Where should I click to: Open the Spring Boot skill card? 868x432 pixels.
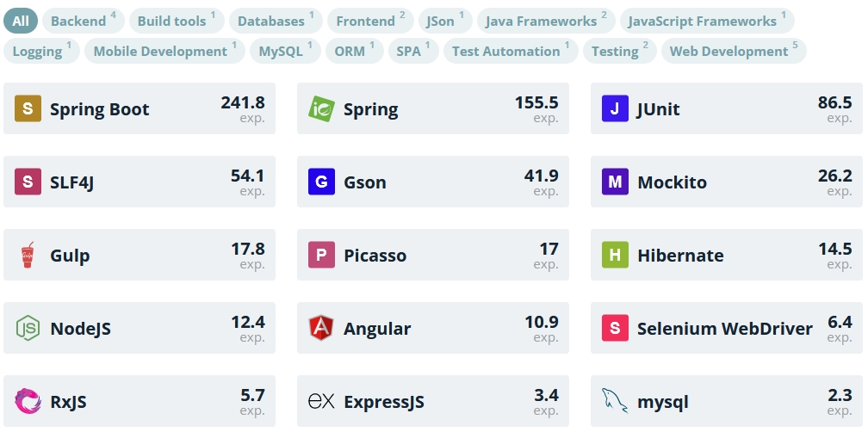[139, 108]
